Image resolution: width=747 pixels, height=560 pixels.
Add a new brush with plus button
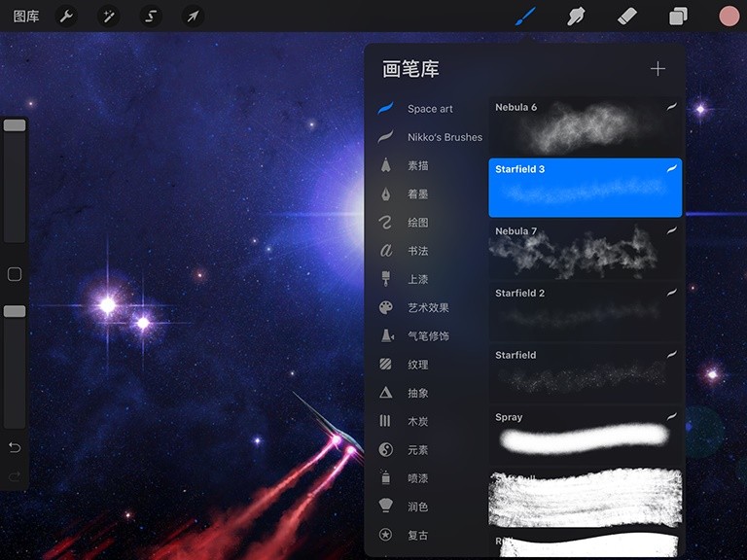coord(658,69)
